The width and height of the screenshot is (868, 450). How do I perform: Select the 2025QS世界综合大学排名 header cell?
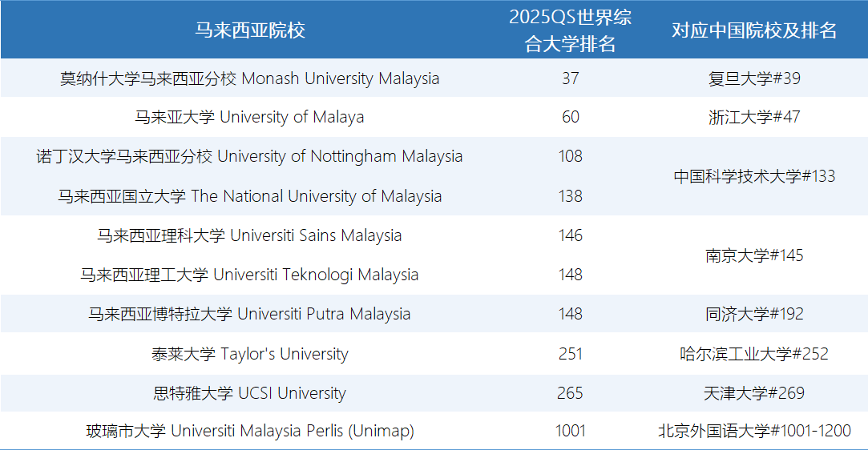(570, 30)
